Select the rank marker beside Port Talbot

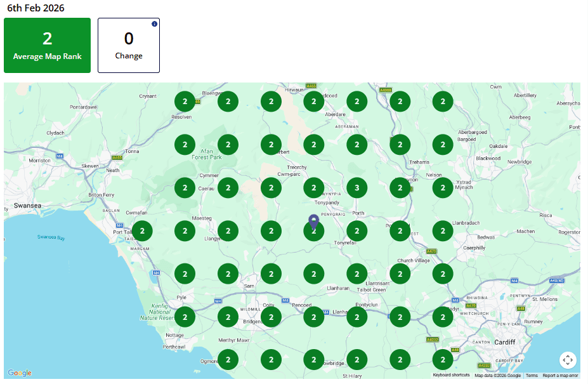point(142,231)
